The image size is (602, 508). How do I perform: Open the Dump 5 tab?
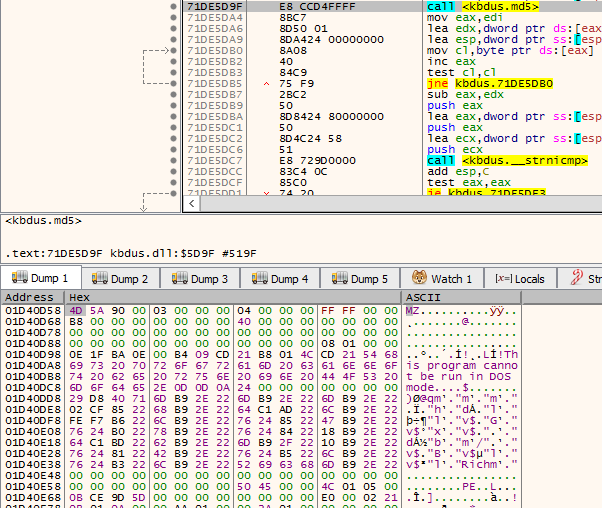[361, 279]
